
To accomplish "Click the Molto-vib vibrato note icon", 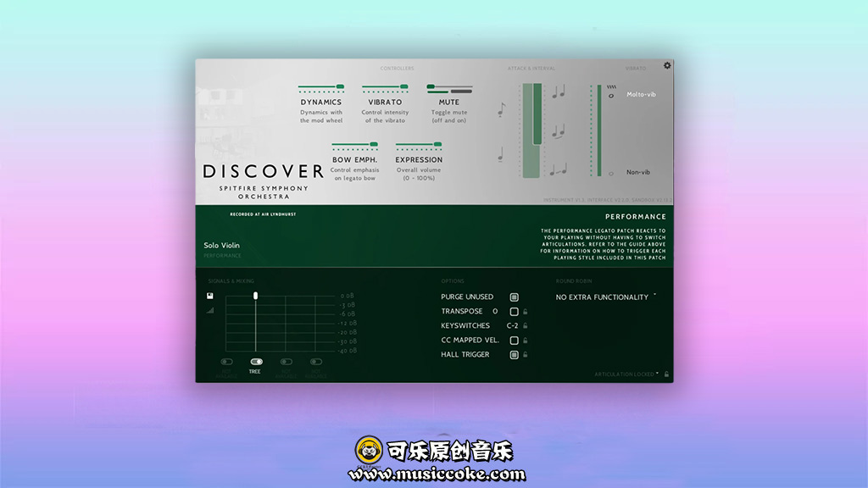I will pyautogui.click(x=611, y=96).
